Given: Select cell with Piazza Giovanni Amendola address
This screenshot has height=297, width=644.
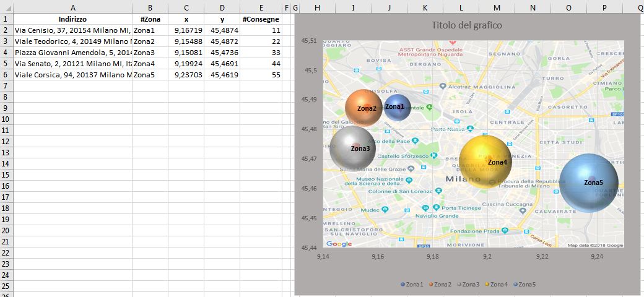Looking at the screenshot, I should point(72,52).
